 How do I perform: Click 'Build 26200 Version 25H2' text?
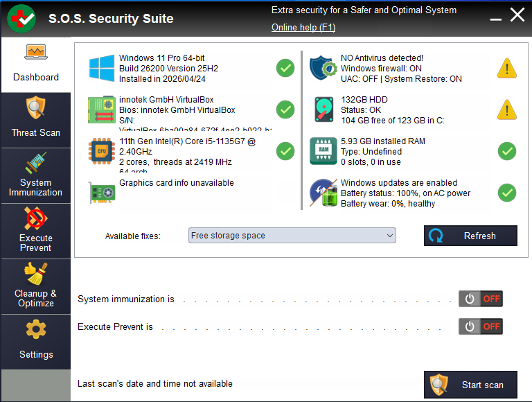click(168, 68)
